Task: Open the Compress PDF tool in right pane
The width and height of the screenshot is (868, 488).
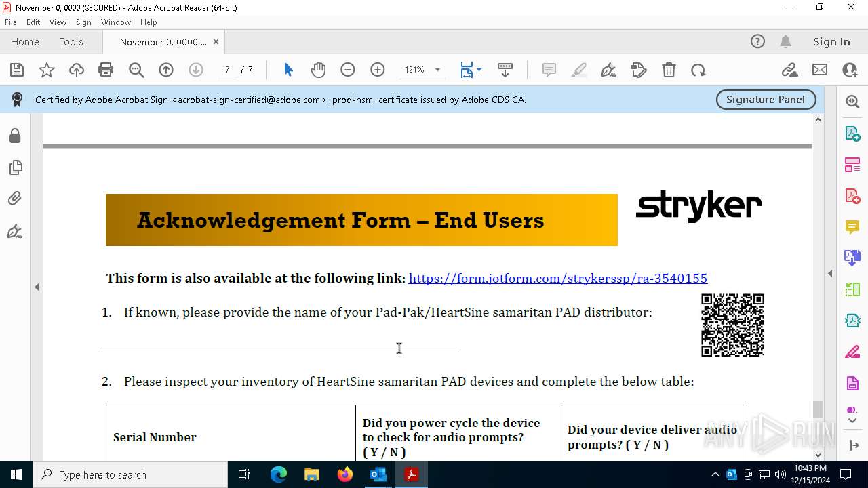Action: click(852, 320)
